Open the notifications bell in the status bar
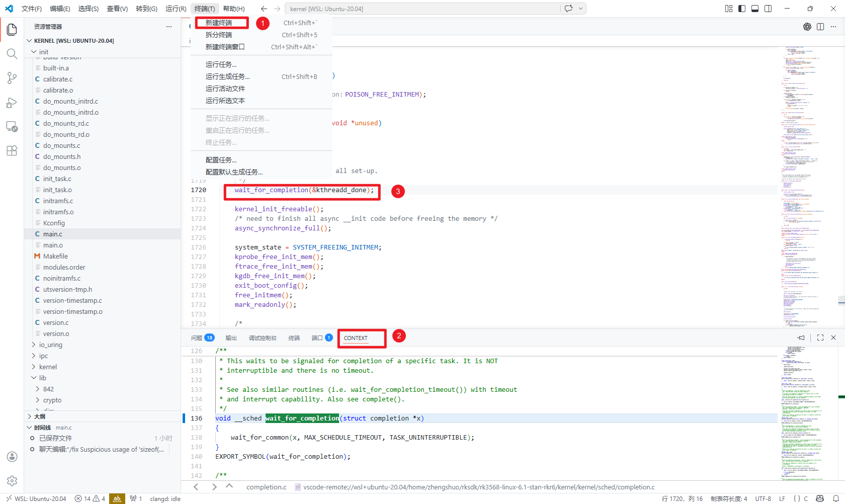The height and width of the screenshot is (504, 845). (835, 499)
